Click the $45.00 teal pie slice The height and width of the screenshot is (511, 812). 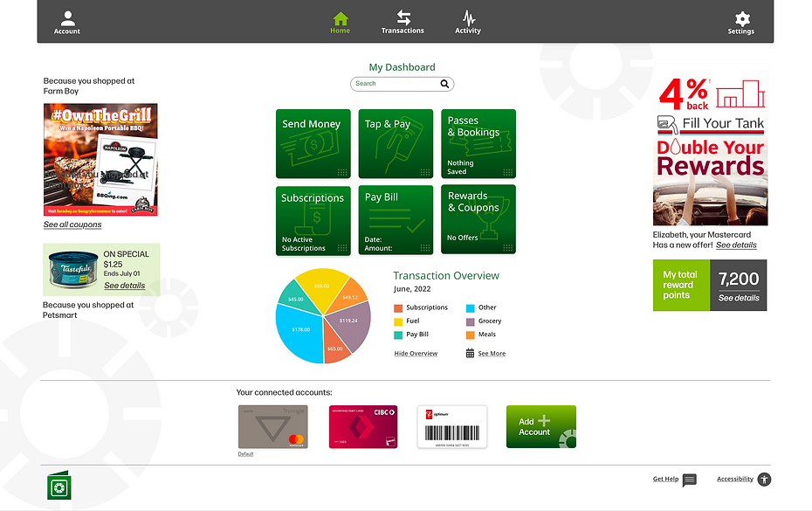pyautogui.click(x=296, y=298)
